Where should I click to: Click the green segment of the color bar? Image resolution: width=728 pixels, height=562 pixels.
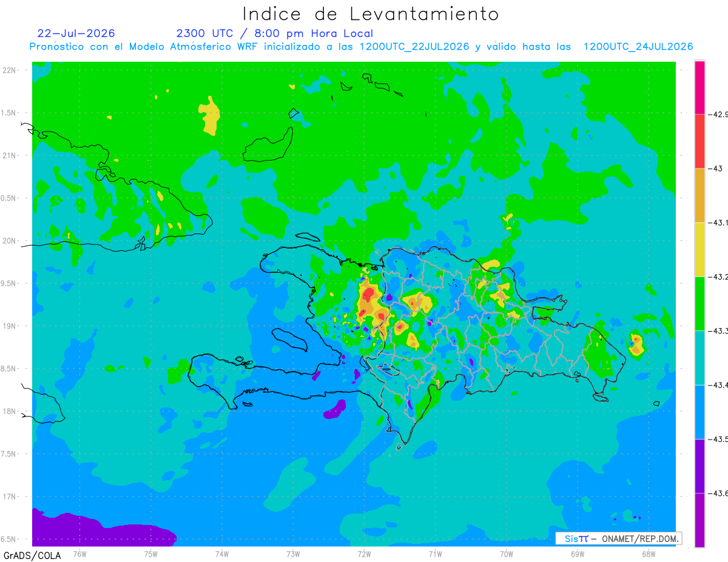click(x=699, y=303)
